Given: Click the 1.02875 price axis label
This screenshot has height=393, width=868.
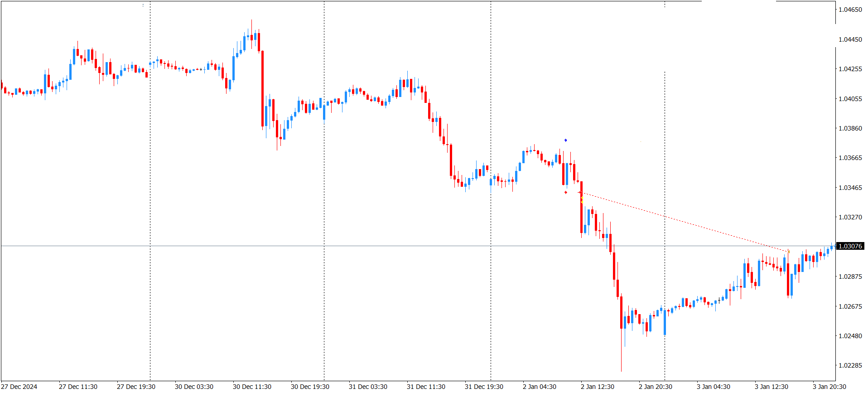Looking at the screenshot, I should [850, 277].
